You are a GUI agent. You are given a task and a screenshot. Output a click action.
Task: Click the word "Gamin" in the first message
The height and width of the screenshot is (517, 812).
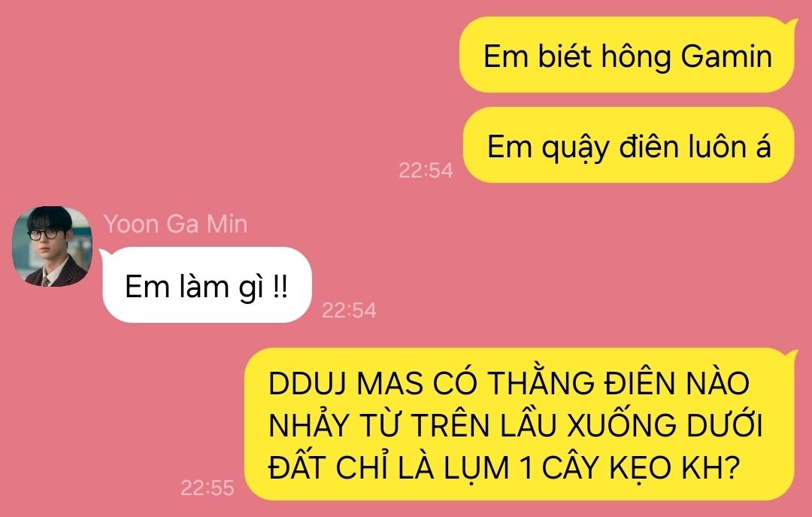click(726, 56)
